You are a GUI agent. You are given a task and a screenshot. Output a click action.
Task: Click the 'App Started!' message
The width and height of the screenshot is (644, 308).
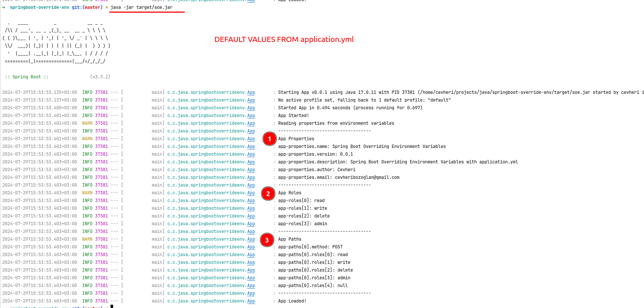[294, 116]
